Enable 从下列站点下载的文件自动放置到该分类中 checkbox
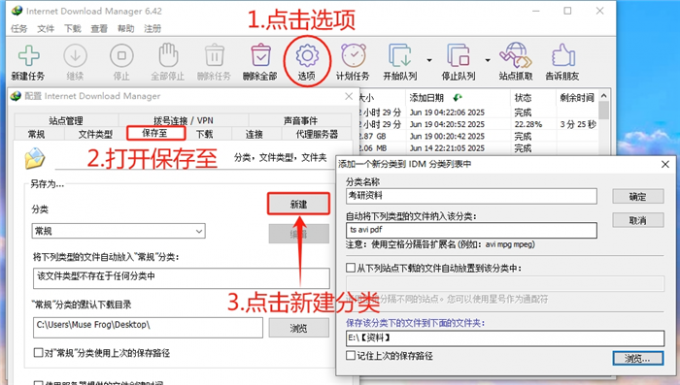The width and height of the screenshot is (680, 385). [x=350, y=268]
